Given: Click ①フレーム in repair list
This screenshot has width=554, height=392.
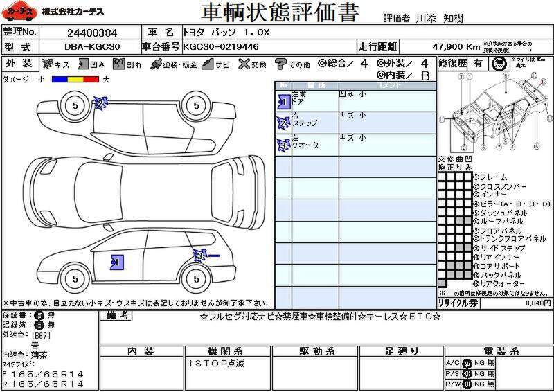Looking at the screenshot, I should click(x=490, y=177).
